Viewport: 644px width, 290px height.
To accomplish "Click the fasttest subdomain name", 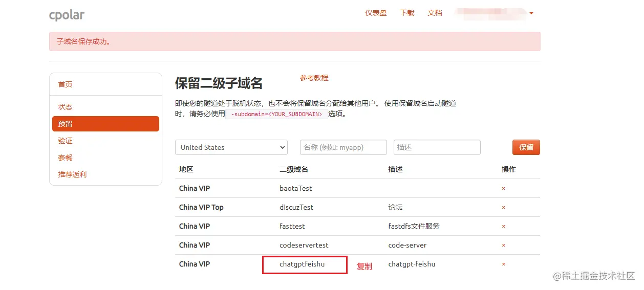I will tap(292, 226).
